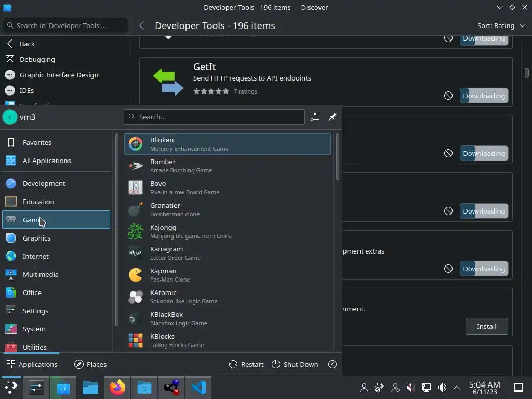Open the Education category
The height and width of the screenshot is (399, 532).
[x=56, y=202]
